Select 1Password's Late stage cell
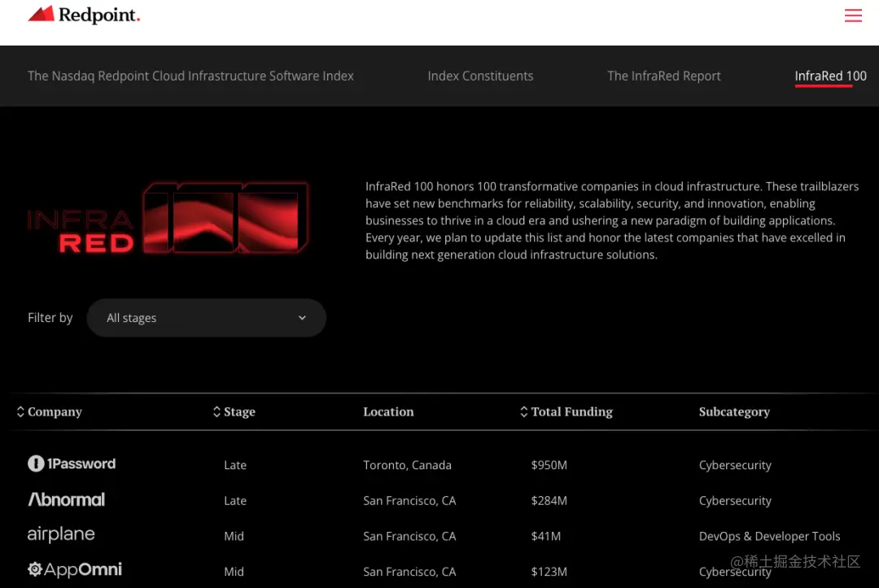This screenshot has width=879, height=588. click(x=235, y=465)
